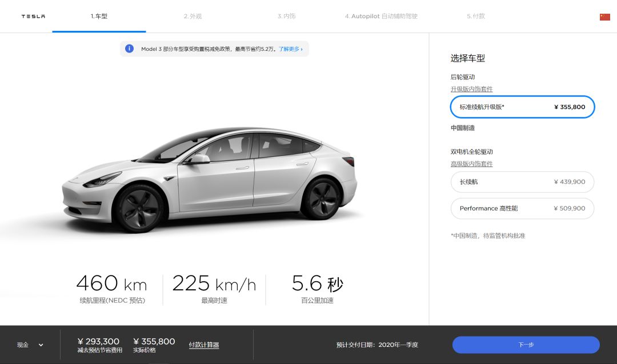Screen dimensions: 617x364
Task: Click the 了解更多 link
Action: (x=289, y=49)
